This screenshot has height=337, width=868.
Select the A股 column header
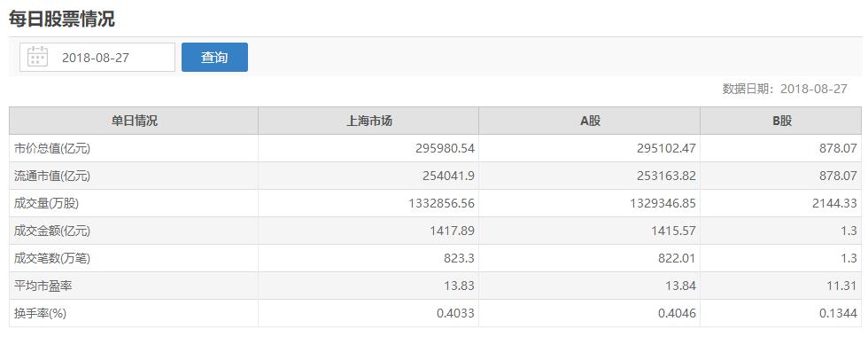590,121
